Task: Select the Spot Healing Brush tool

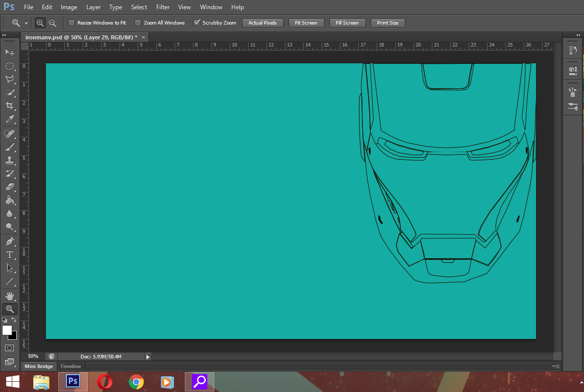Action: pyautogui.click(x=10, y=133)
